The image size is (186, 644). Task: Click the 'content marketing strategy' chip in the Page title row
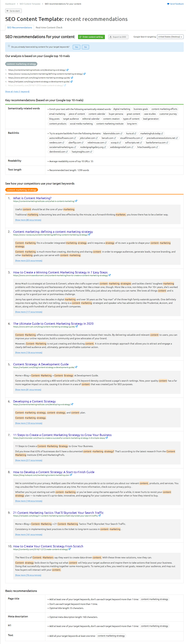(x=154, y=599)
